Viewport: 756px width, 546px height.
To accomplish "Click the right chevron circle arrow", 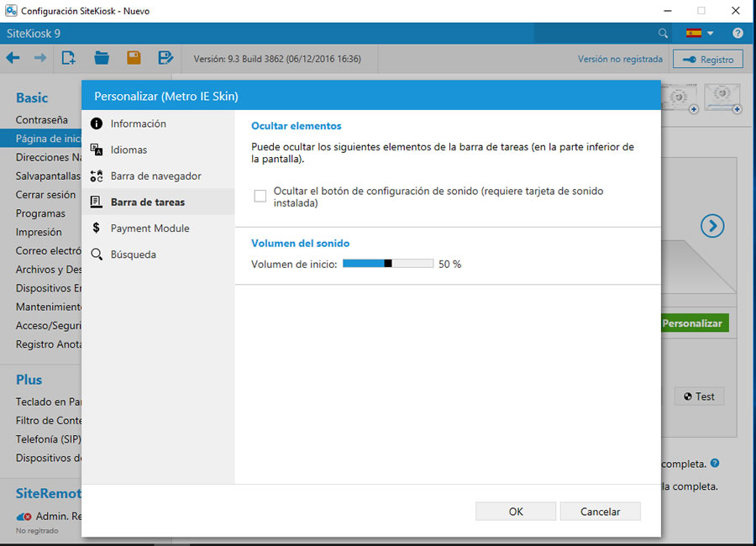I will click(x=712, y=225).
